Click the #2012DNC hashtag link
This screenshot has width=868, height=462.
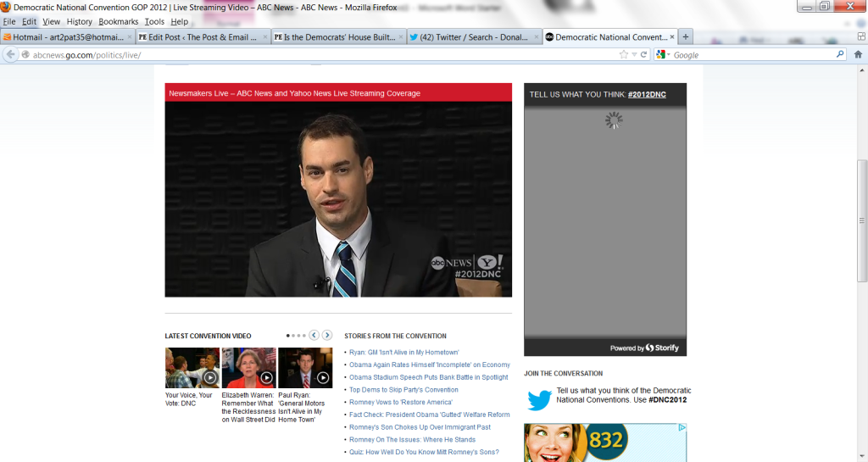[x=647, y=94]
